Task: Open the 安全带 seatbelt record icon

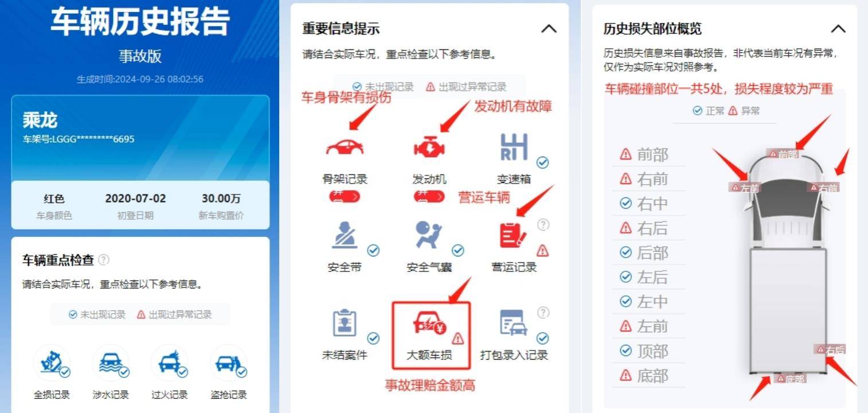Action: 345,236
